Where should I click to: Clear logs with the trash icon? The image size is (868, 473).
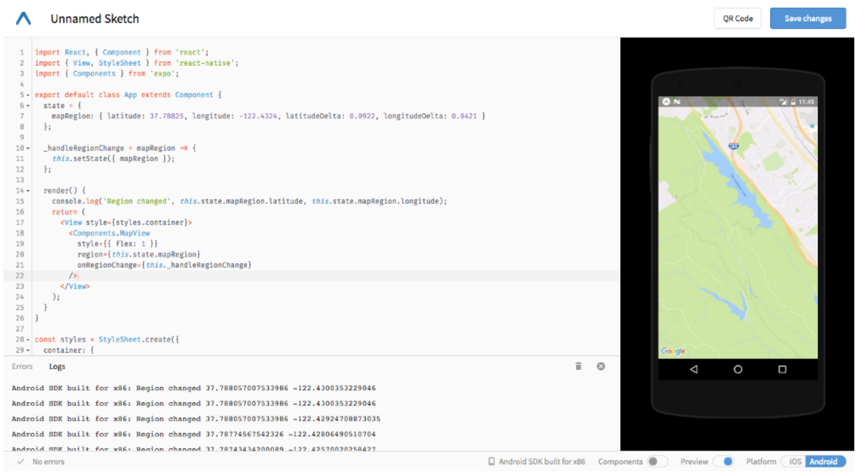point(578,366)
